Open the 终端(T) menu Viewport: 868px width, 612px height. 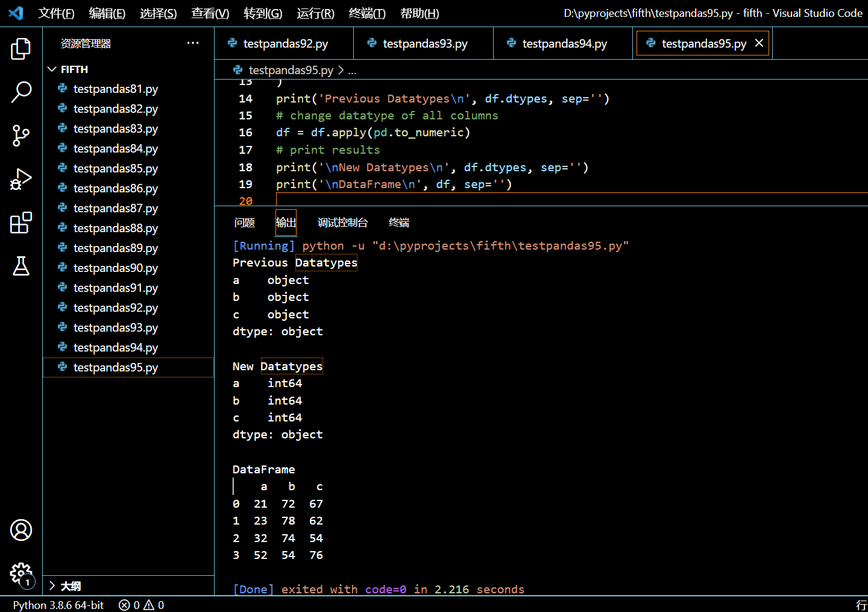368,13
